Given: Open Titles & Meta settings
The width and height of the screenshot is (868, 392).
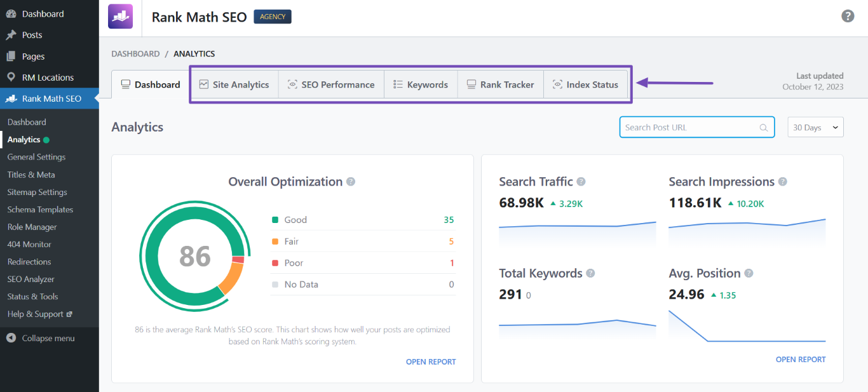Looking at the screenshot, I should 50,175.
